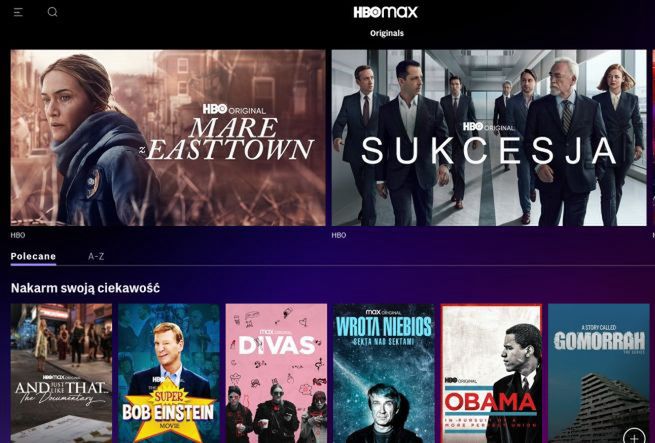Screen dimensions: 655x443
Task: Click HBO label under Mare z Easttown
Action: click(18, 235)
